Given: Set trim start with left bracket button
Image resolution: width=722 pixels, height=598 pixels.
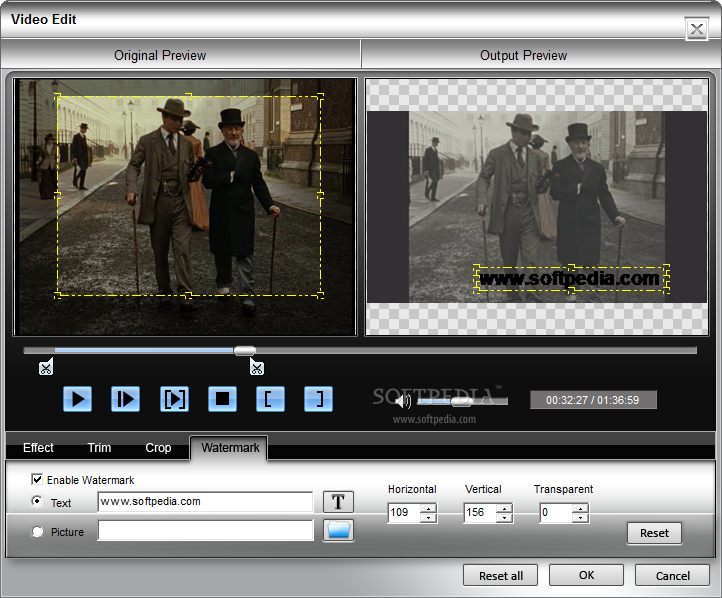Looking at the screenshot, I should 270,399.
